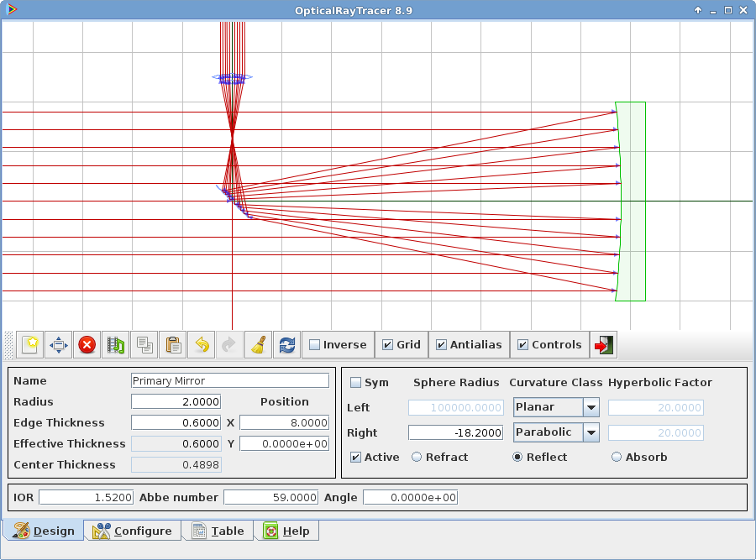
Task: Click the red delete lens icon
Action: click(87, 345)
